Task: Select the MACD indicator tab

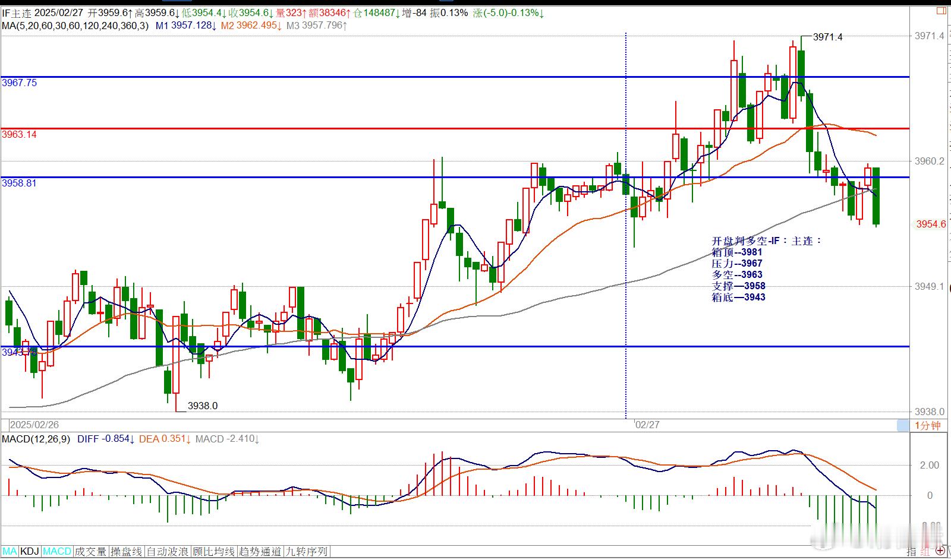Action: 57,552
